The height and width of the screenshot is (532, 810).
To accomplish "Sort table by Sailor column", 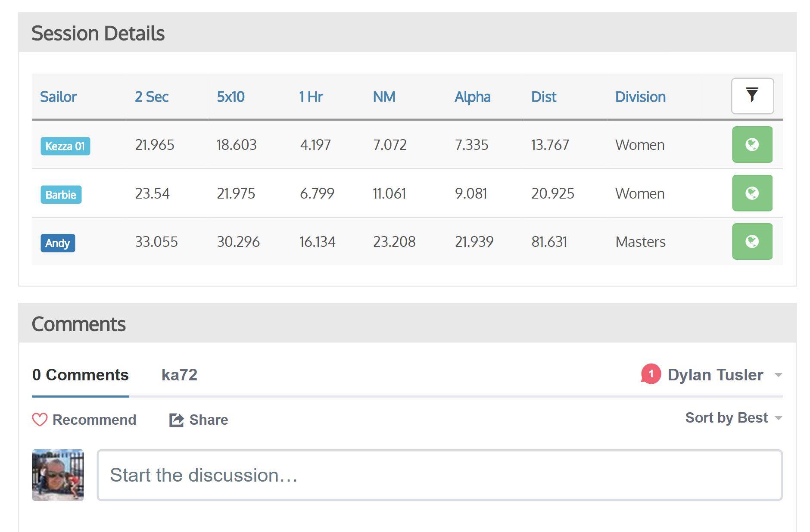I will point(58,97).
